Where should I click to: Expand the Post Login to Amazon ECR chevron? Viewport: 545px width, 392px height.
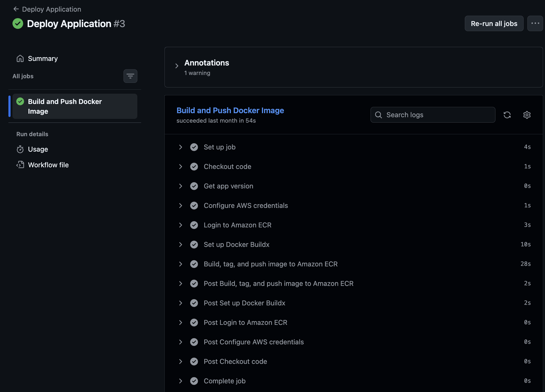(180, 322)
